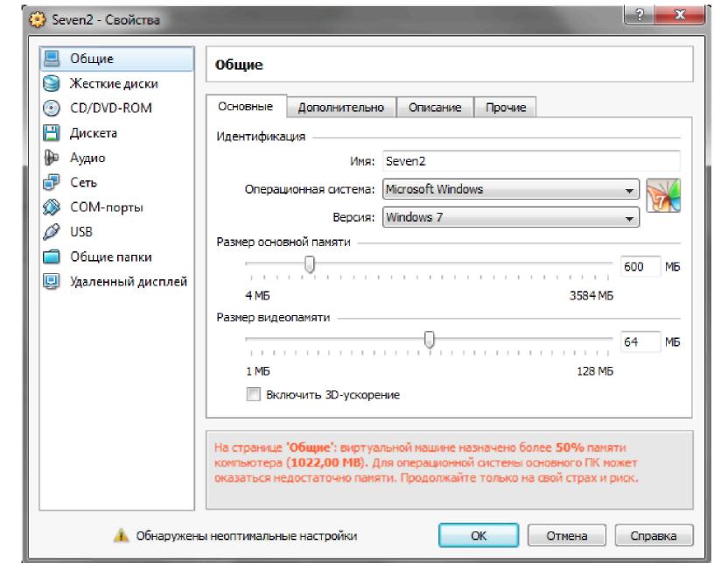The width and height of the screenshot is (728, 563).
Task: Click the Дискета floppy icon
Action: (x=52, y=133)
